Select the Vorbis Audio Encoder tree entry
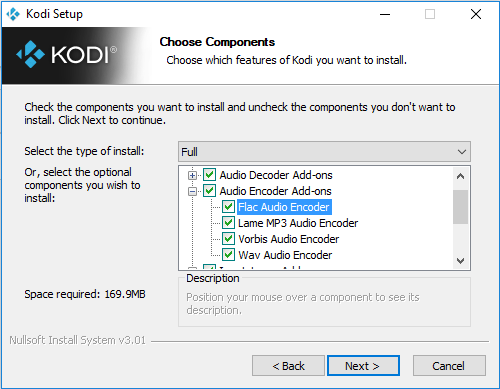Image resolution: width=500 pixels, height=389 pixels. click(x=289, y=239)
